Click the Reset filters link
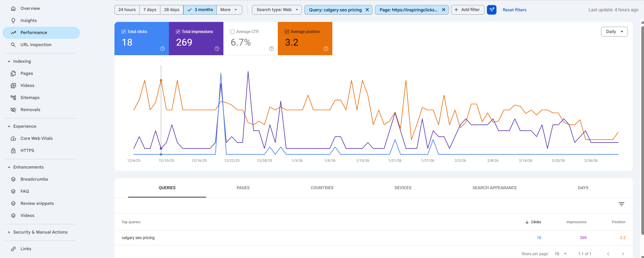This screenshot has height=258, width=644. pos(514,10)
